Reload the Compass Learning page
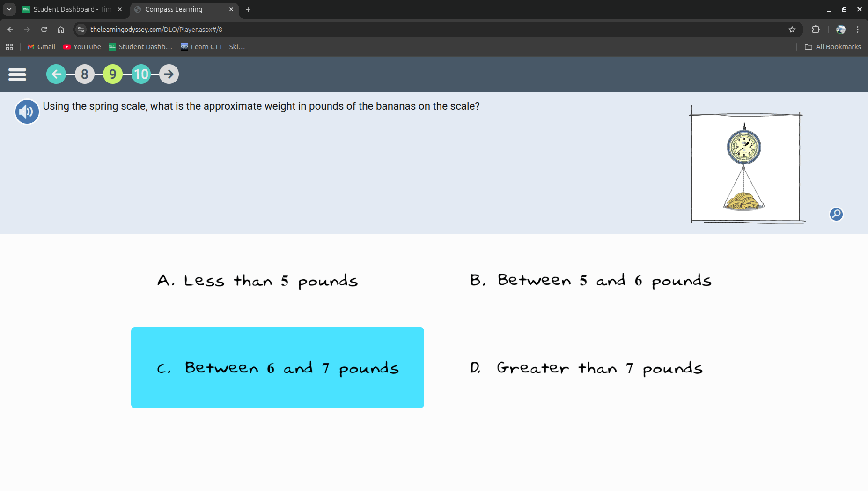The height and width of the screenshot is (491, 868). (x=44, y=30)
